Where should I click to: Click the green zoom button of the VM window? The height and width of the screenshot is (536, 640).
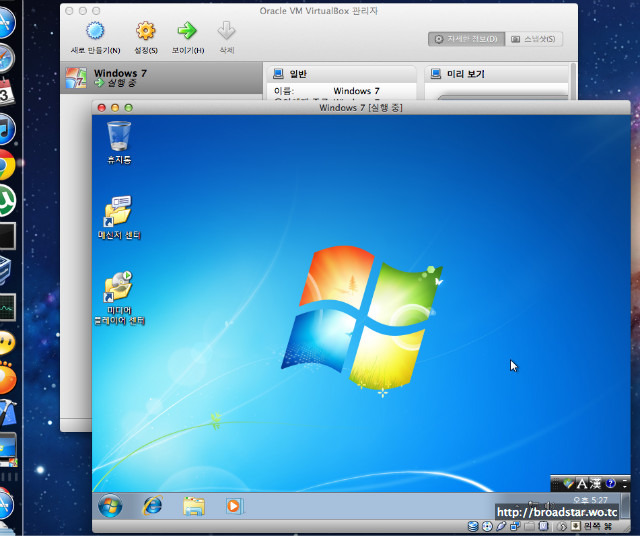coord(129,108)
